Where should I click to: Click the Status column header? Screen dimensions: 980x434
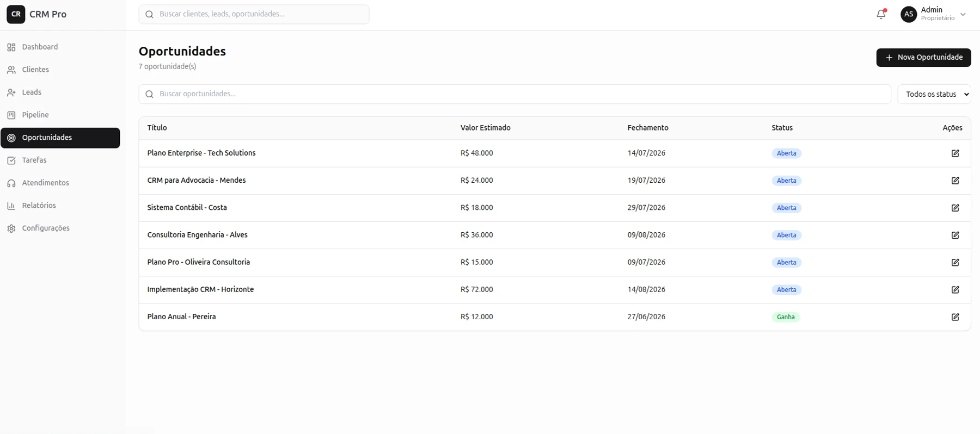pos(782,128)
